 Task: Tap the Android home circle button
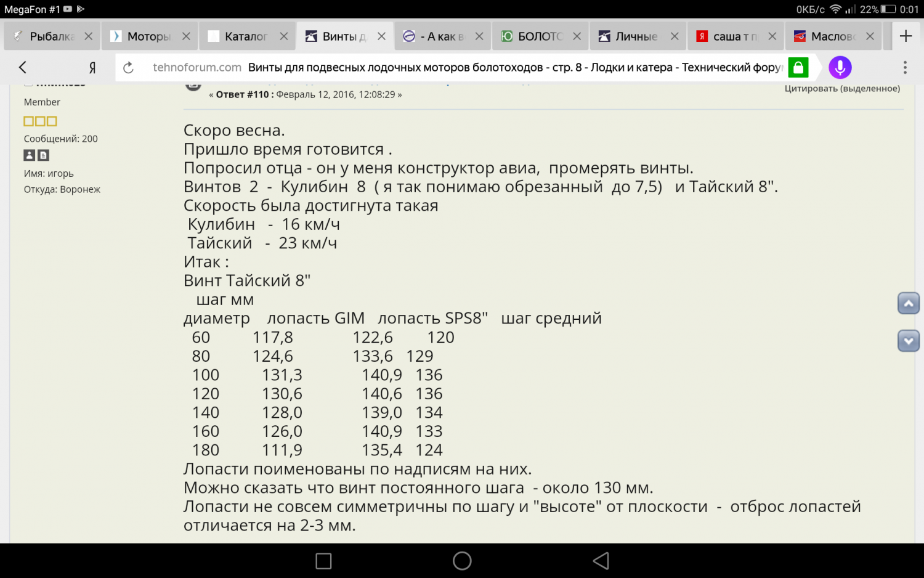[x=462, y=561]
